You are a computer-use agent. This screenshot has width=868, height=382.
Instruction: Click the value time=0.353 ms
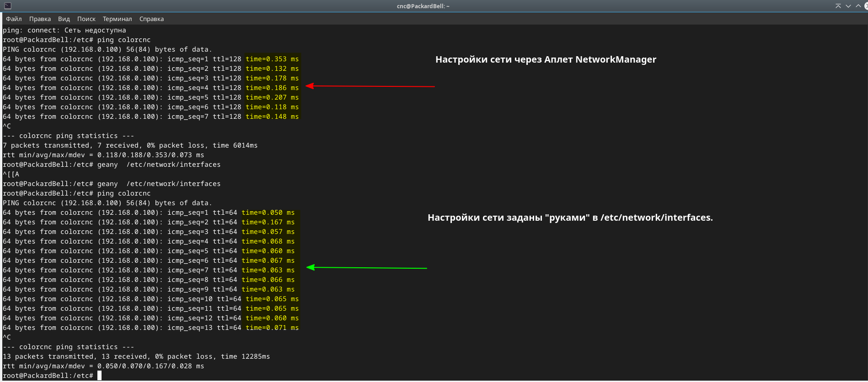point(272,59)
